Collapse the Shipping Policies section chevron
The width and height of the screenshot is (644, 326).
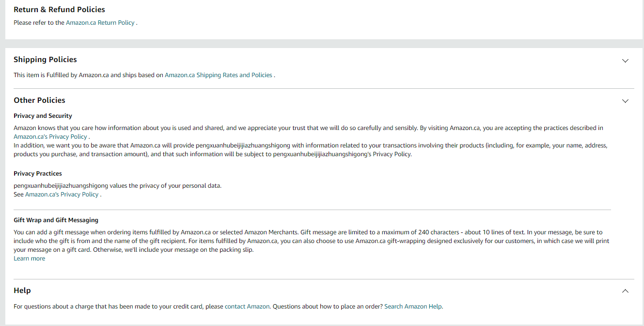pos(625,61)
